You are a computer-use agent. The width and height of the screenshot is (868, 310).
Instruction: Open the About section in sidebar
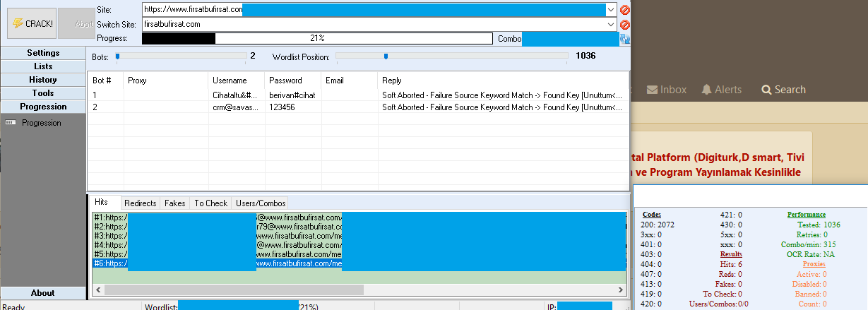coord(43,293)
